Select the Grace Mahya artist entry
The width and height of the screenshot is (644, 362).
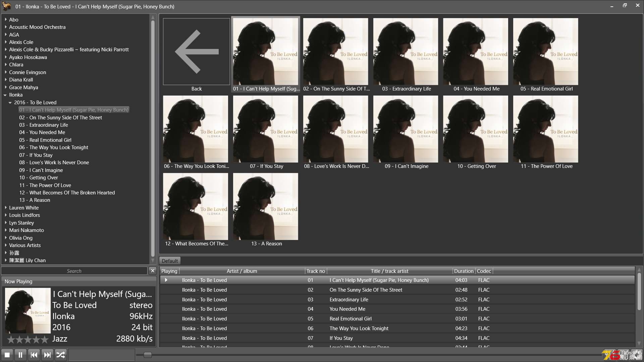[x=23, y=87]
